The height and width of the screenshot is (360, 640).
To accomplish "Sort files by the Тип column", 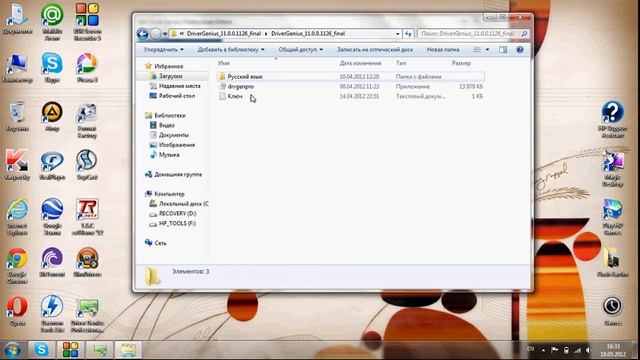I will click(x=401, y=63).
